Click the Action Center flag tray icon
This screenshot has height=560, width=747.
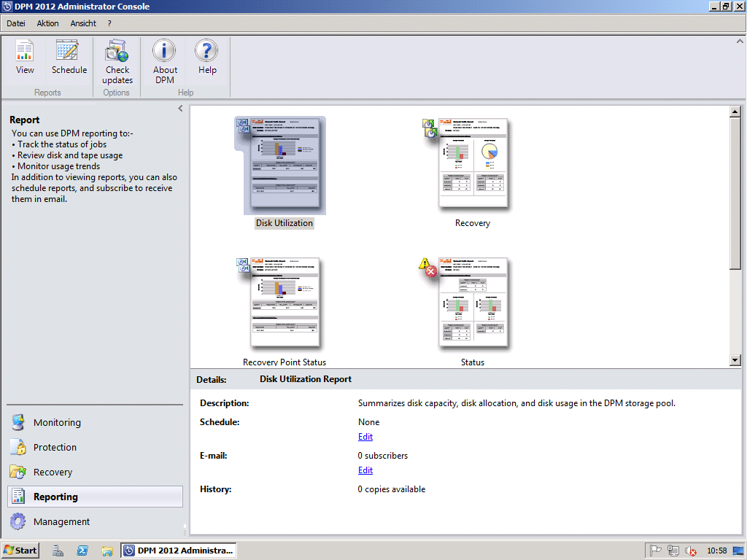(656, 551)
